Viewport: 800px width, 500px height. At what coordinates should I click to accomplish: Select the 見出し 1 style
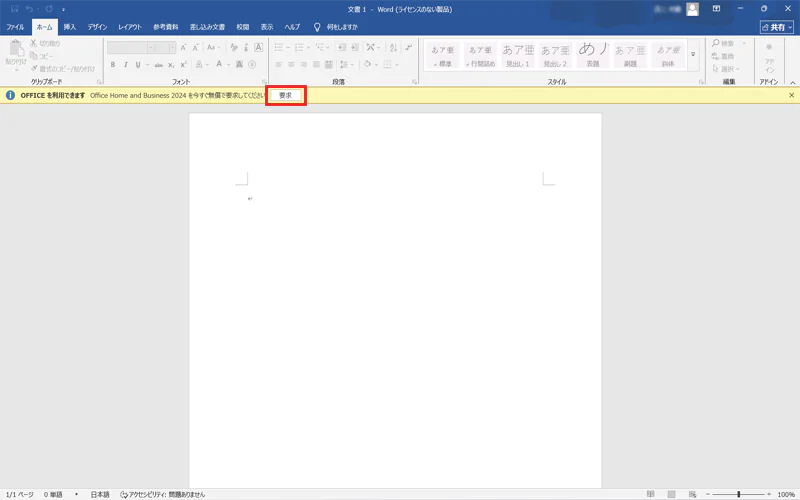pyautogui.click(x=518, y=55)
